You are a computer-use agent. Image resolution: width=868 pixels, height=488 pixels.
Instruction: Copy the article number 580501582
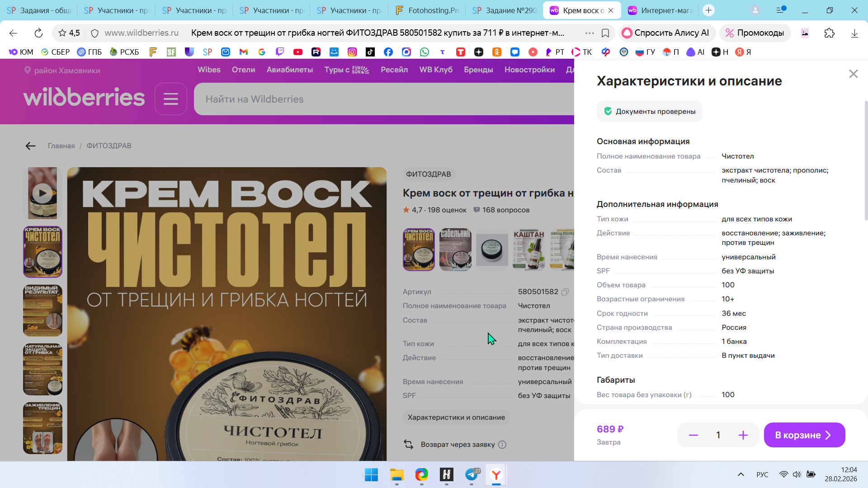pos(565,292)
